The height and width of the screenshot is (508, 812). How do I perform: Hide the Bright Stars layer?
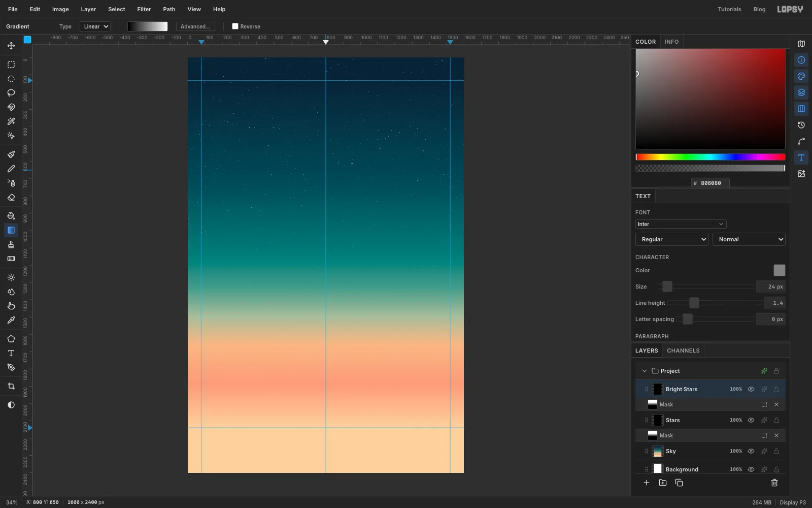point(751,389)
